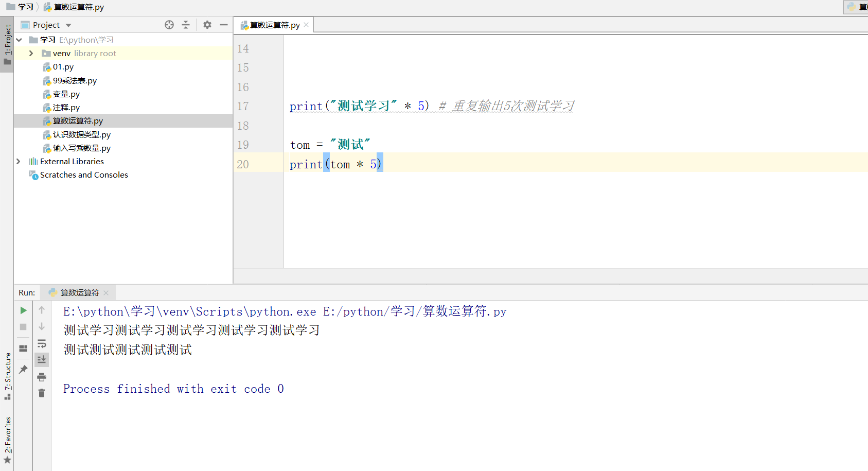The height and width of the screenshot is (471, 868).
Task: Click the run configuration selector at top right
Action: click(856, 7)
